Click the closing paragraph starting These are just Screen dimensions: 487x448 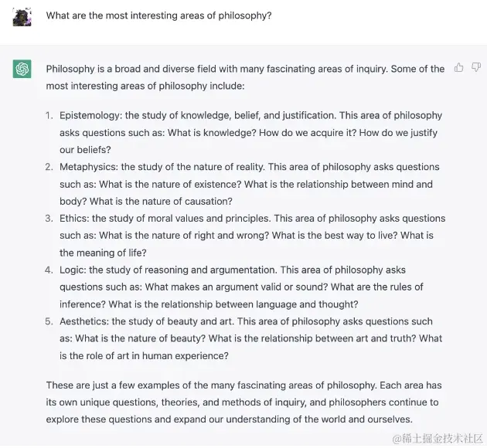(x=243, y=402)
